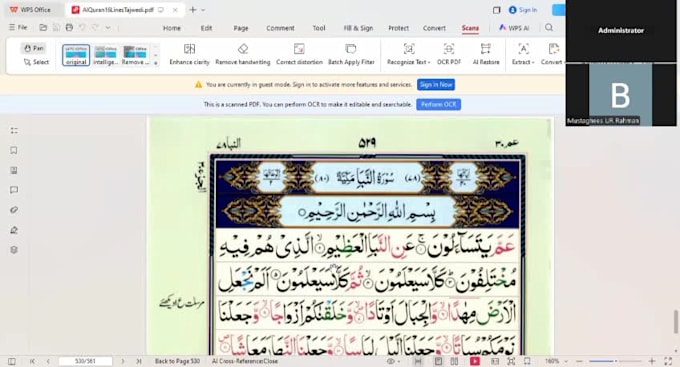Image resolution: width=680 pixels, height=367 pixels.
Task: Click the page number input field
Action: (85, 361)
